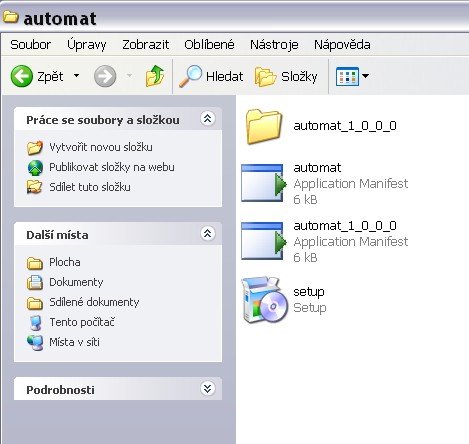Open the Soubor menu

(x=31, y=45)
